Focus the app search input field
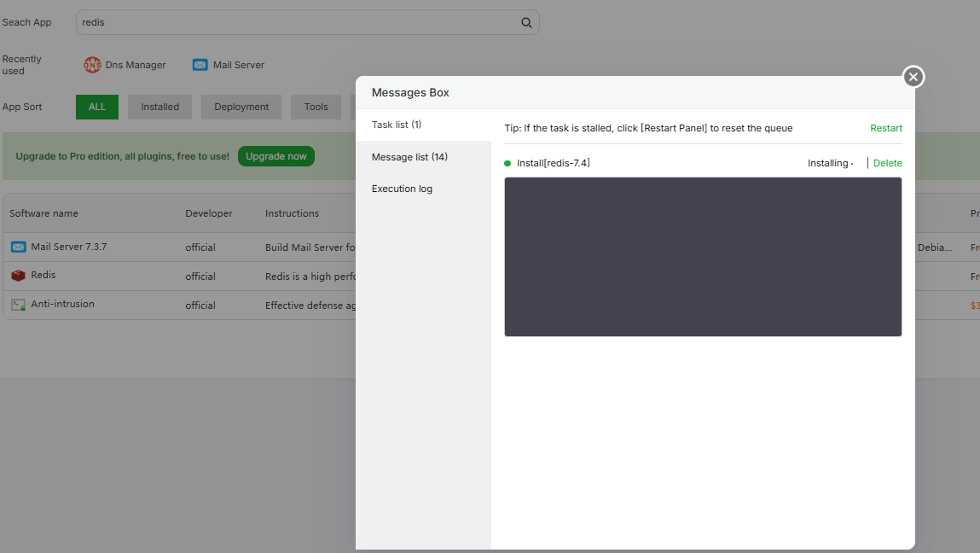Viewport: 980px width, 553px height. 299,22
